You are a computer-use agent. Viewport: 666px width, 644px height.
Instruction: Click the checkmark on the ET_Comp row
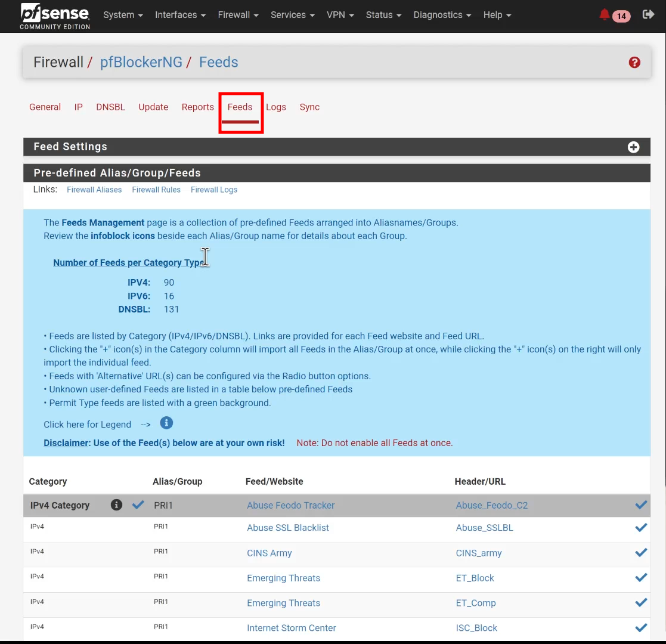pyautogui.click(x=641, y=603)
